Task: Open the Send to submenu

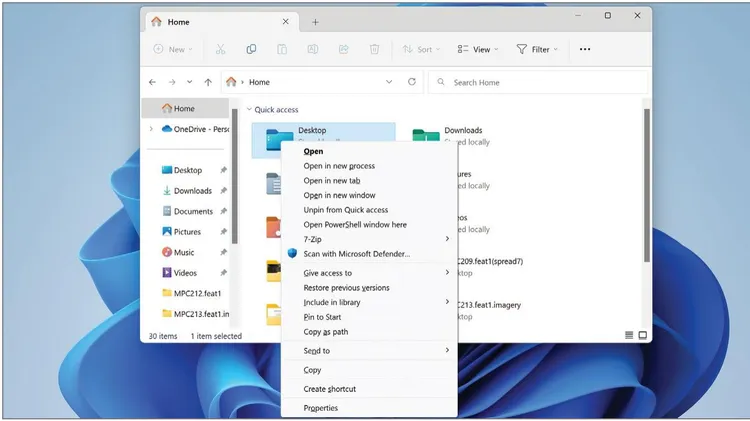Action: click(370, 351)
